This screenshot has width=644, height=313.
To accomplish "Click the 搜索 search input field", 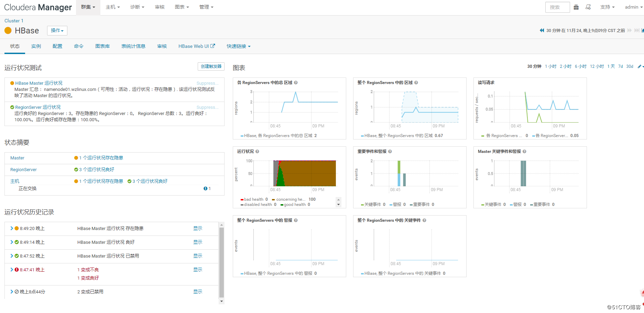I will (557, 7).
